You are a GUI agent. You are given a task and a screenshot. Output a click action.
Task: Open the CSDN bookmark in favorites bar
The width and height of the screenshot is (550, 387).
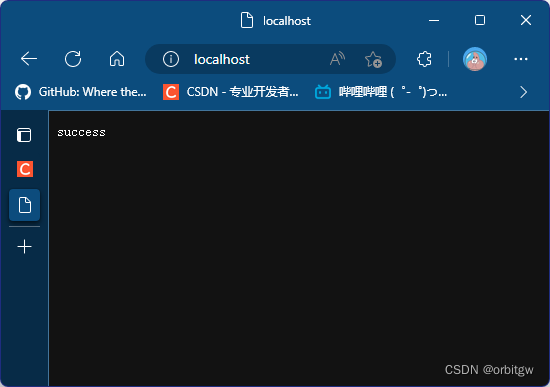tap(231, 92)
